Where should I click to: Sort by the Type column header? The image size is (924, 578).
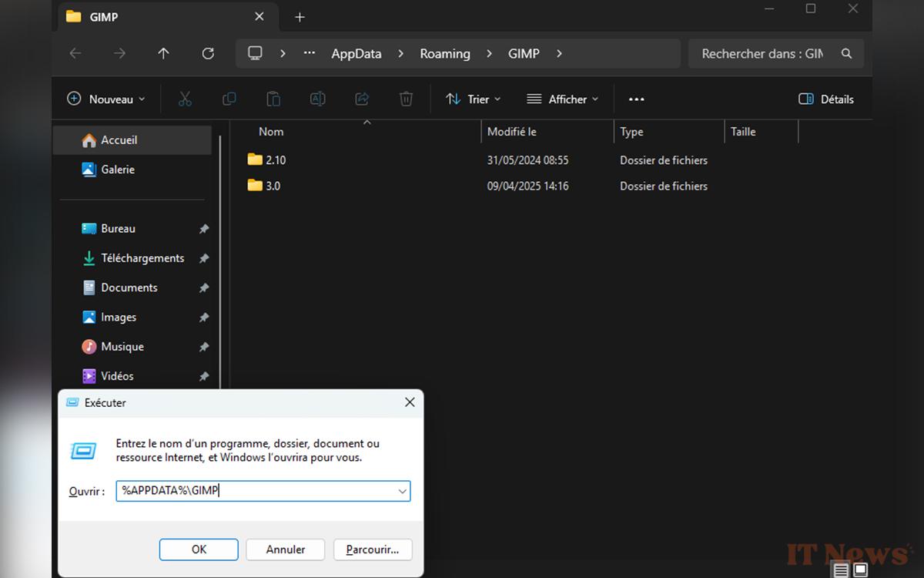(x=669, y=132)
